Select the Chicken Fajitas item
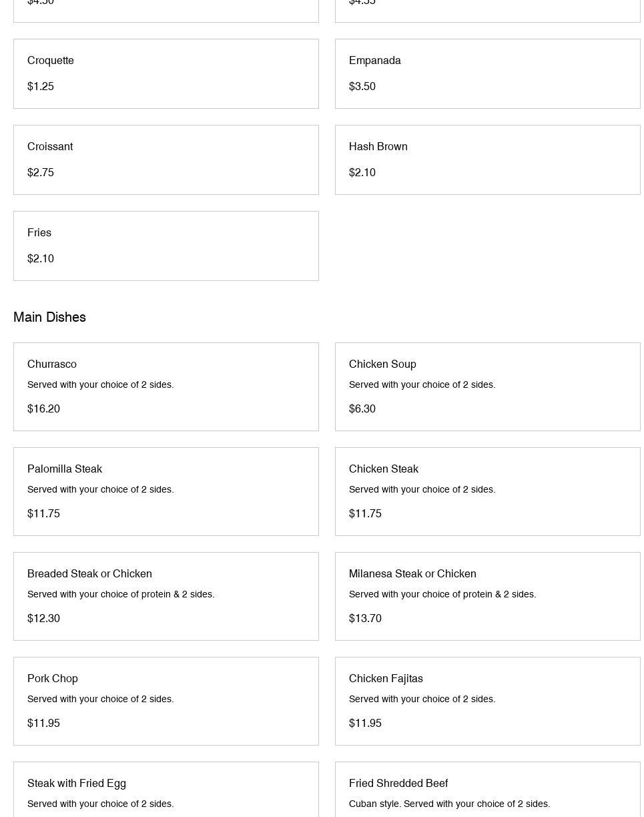This screenshot has height=817, width=644. [x=487, y=701]
